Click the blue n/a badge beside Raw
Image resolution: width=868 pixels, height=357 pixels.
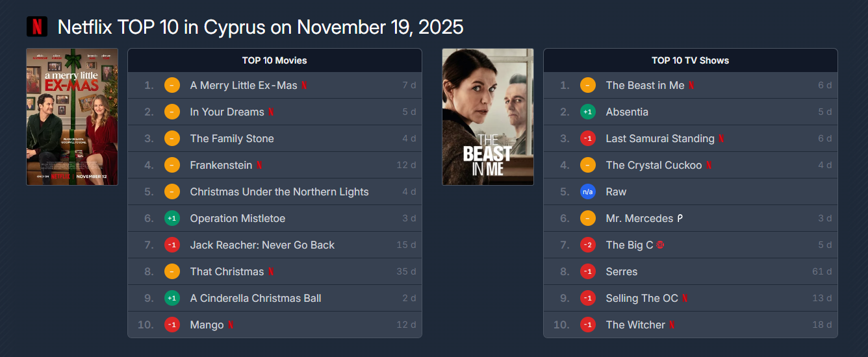pos(588,192)
